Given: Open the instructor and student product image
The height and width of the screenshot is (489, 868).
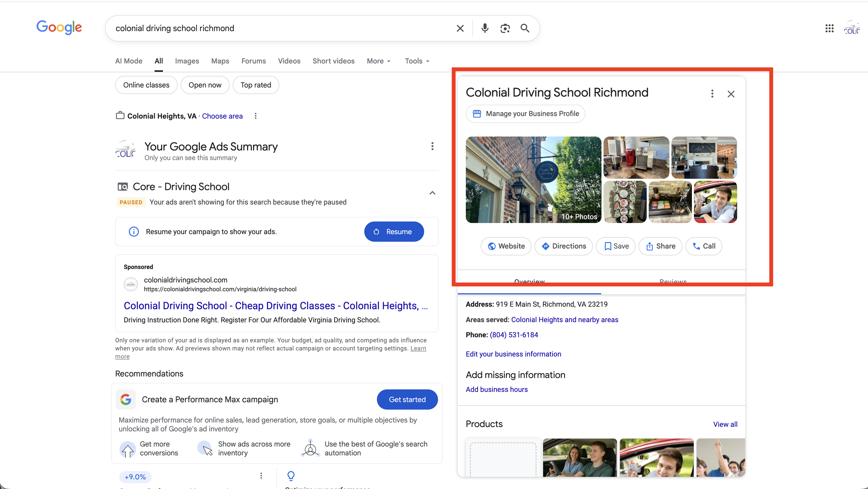Looking at the screenshot, I should [x=580, y=458].
